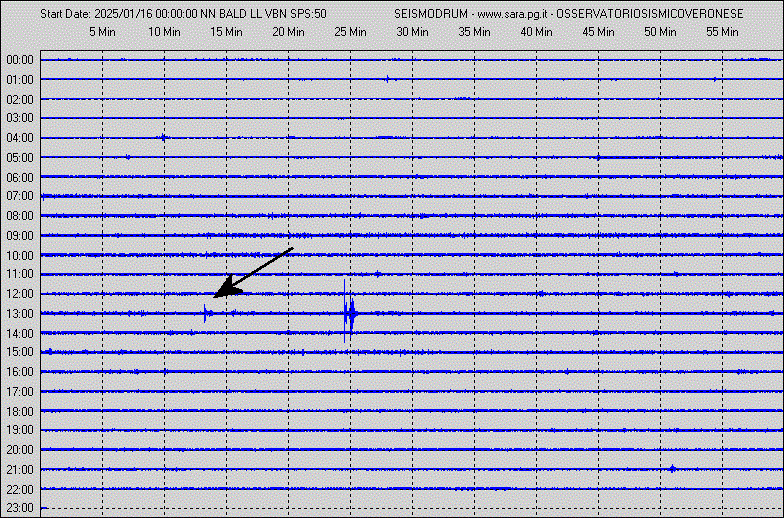Click the 07:00 hour label
Screen dimensions: 784x518
[x=20, y=196]
